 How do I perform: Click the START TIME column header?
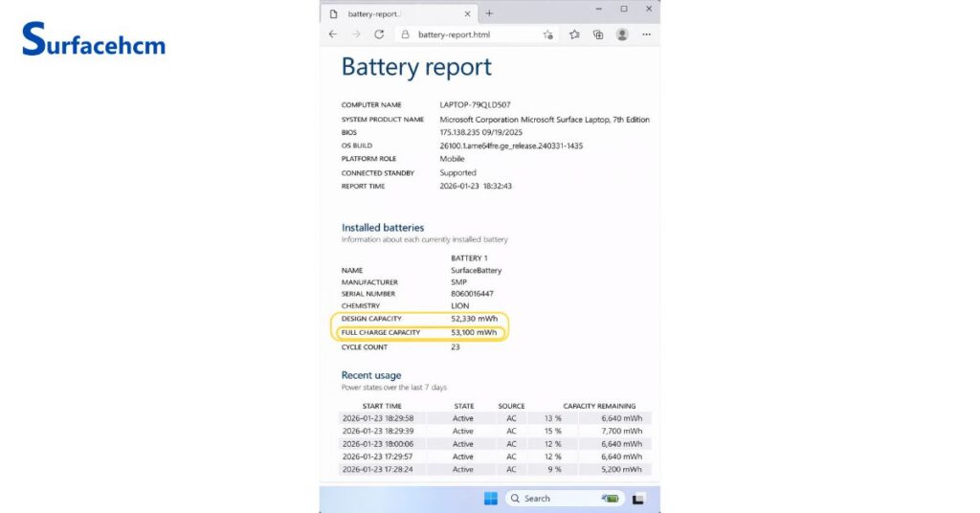click(x=382, y=406)
